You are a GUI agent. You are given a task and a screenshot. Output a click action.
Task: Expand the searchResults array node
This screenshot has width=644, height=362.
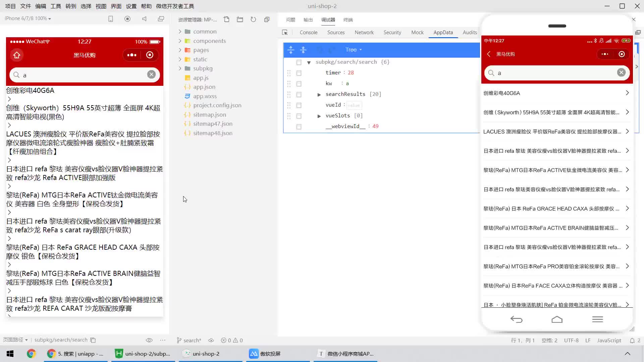click(319, 95)
